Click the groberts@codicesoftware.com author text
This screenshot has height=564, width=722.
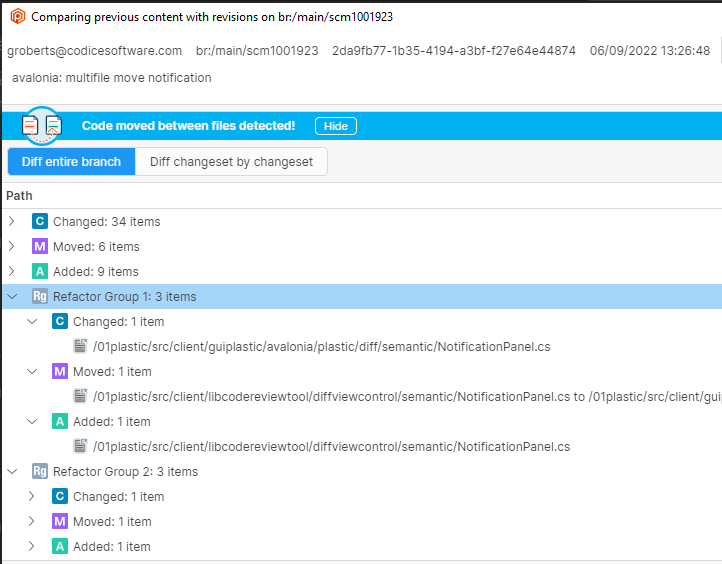(94, 51)
